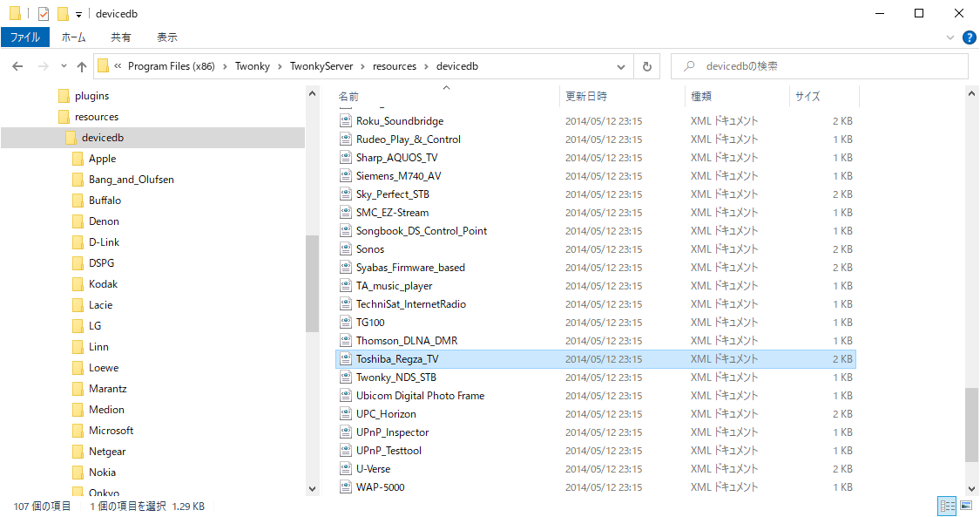Image resolution: width=980 pixels, height=517 pixels.
Task: Click Sonos XML file icon
Action: 346,248
